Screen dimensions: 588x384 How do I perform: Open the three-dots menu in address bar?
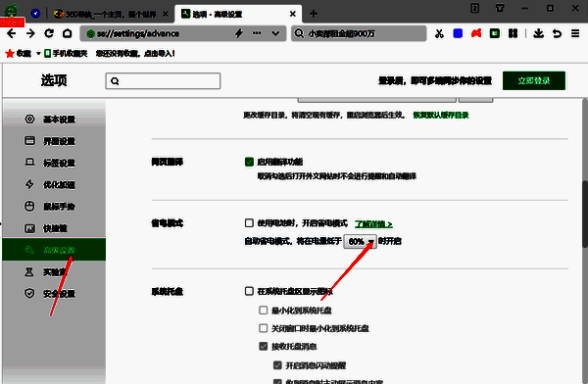(257, 33)
